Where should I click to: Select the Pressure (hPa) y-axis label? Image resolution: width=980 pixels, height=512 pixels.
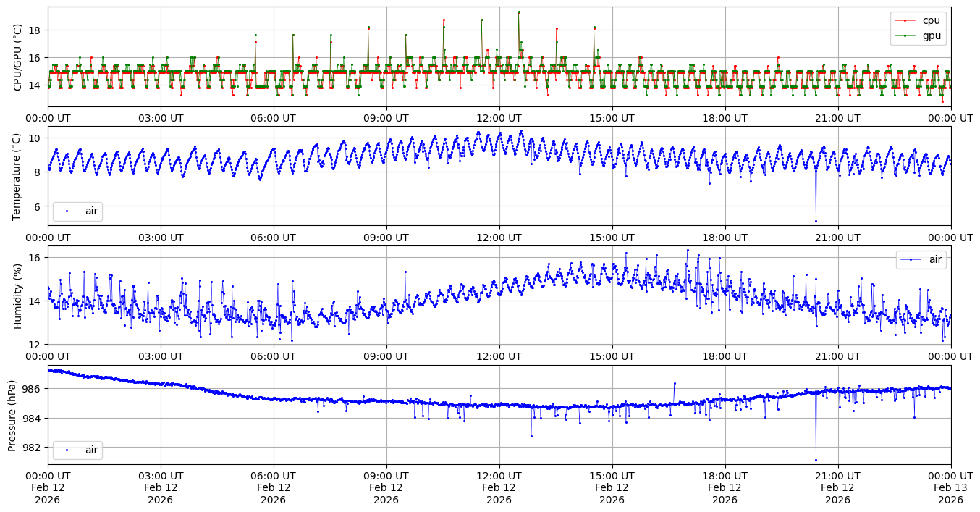tap(12, 414)
